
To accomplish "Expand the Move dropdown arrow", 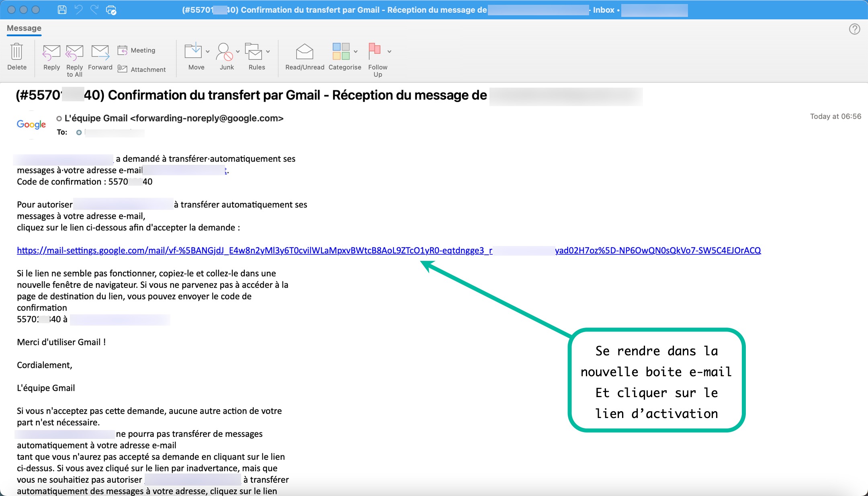I will (x=208, y=51).
